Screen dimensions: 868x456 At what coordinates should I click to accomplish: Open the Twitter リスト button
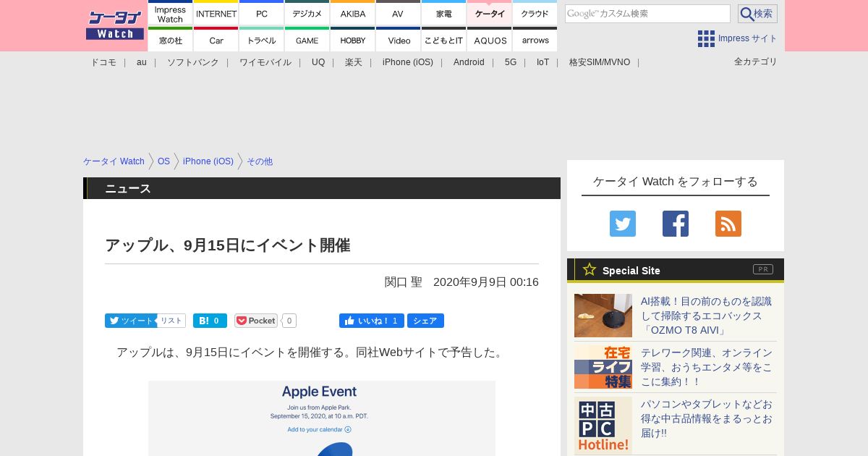pos(171,321)
